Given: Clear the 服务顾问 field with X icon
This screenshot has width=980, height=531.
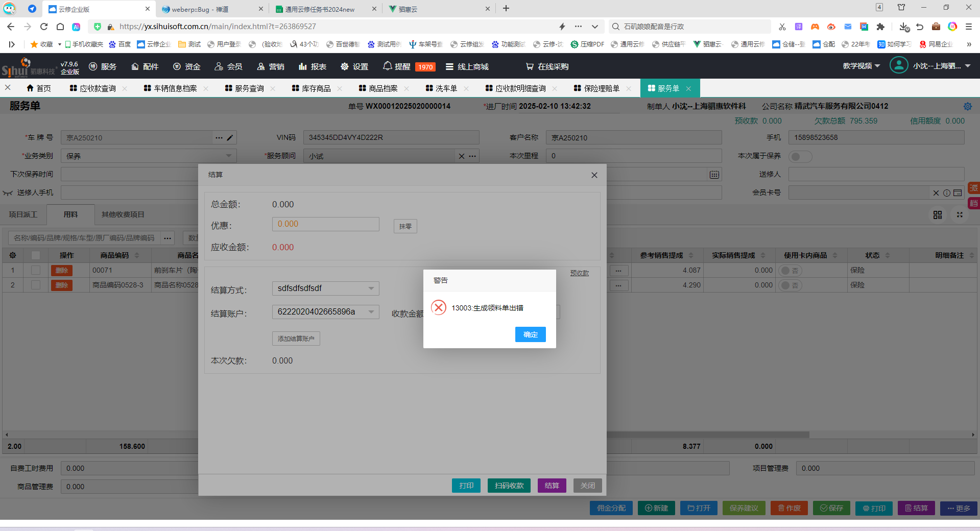Looking at the screenshot, I should [462, 156].
